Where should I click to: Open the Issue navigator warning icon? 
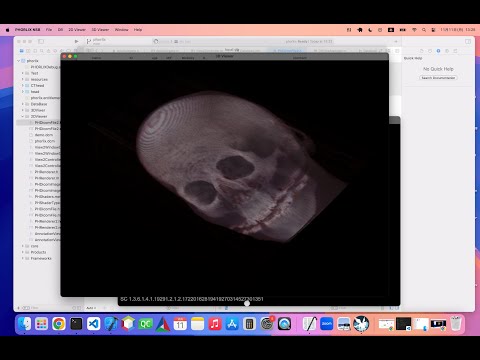coord(48,51)
